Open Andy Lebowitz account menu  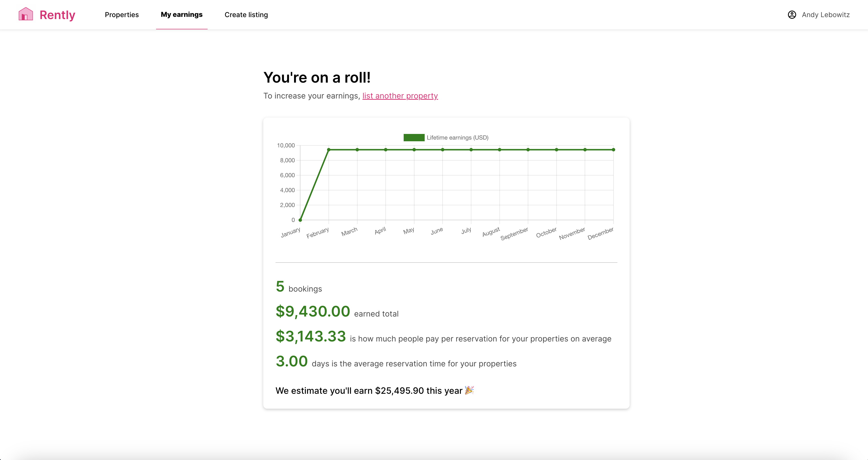[826, 14]
